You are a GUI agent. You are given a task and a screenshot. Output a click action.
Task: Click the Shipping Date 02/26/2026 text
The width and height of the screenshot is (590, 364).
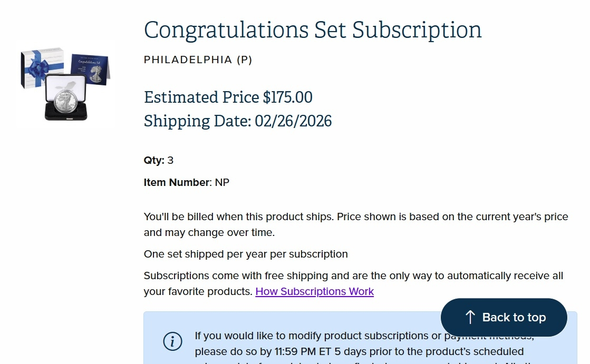pyautogui.click(x=238, y=121)
